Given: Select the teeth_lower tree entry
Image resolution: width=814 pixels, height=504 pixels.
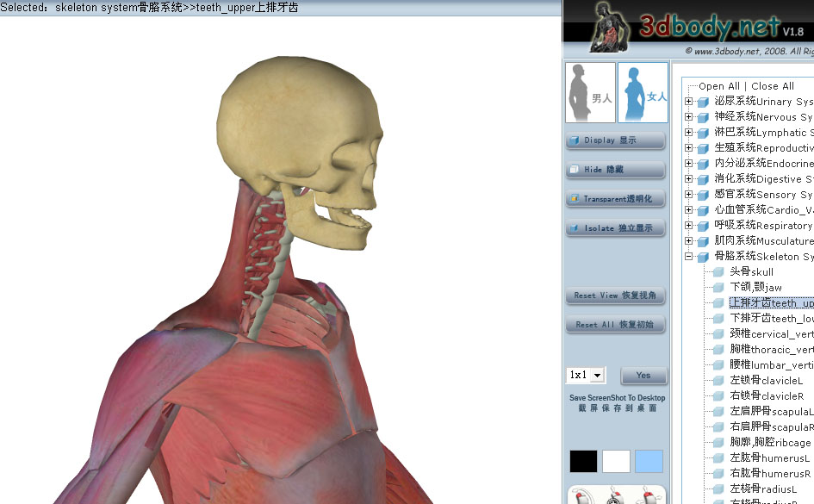Looking at the screenshot, I should click(771, 319).
